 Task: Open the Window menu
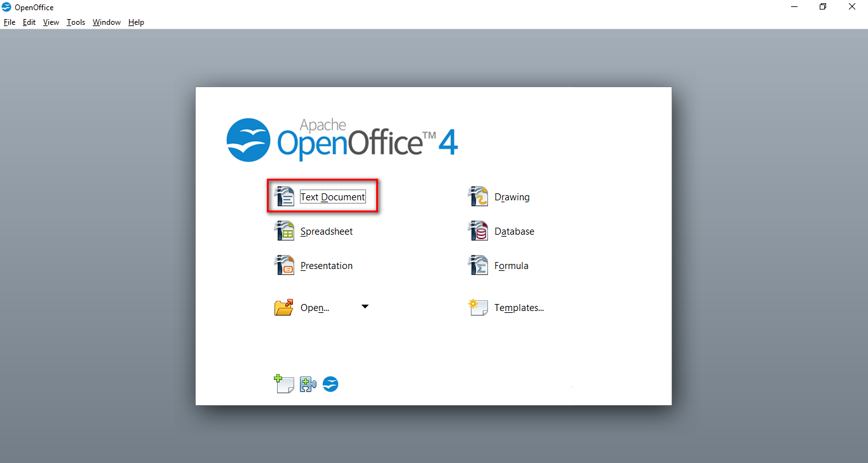[106, 22]
